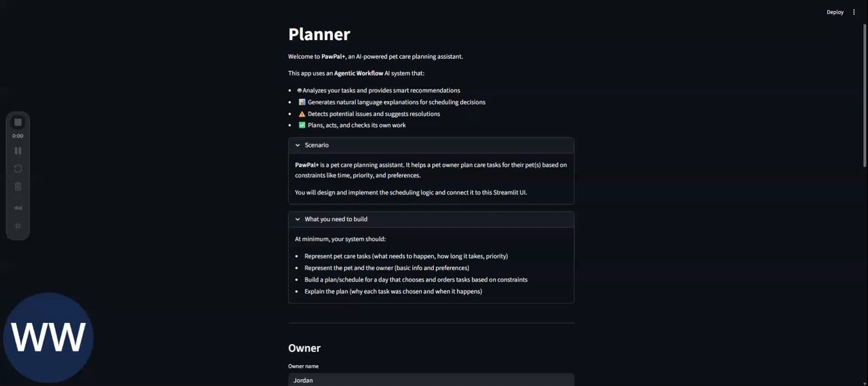This screenshot has height=386, width=868.
Task: Click the WW avatar bubble
Action: pyautogui.click(x=48, y=337)
